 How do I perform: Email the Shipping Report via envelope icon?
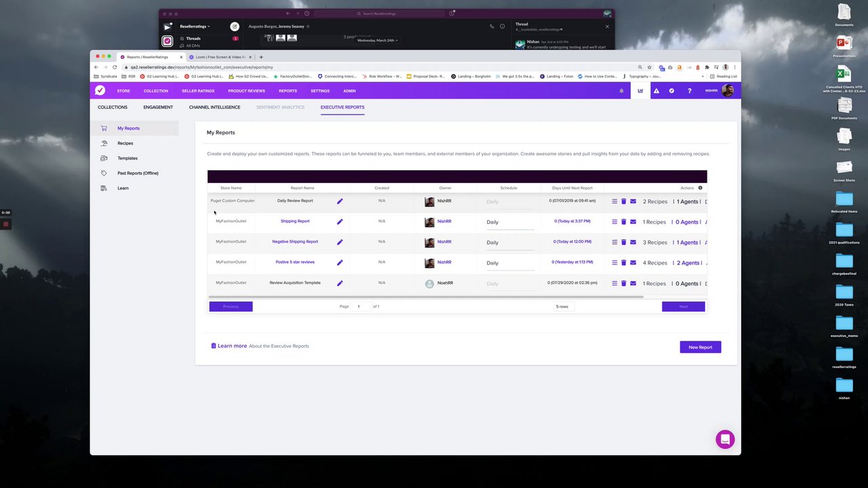[633, 222]
